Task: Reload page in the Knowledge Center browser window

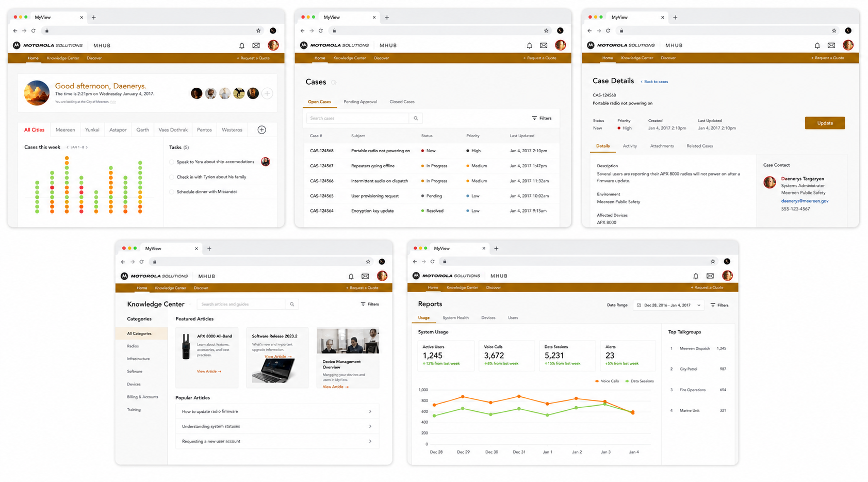Action: [x=141, y=262]
